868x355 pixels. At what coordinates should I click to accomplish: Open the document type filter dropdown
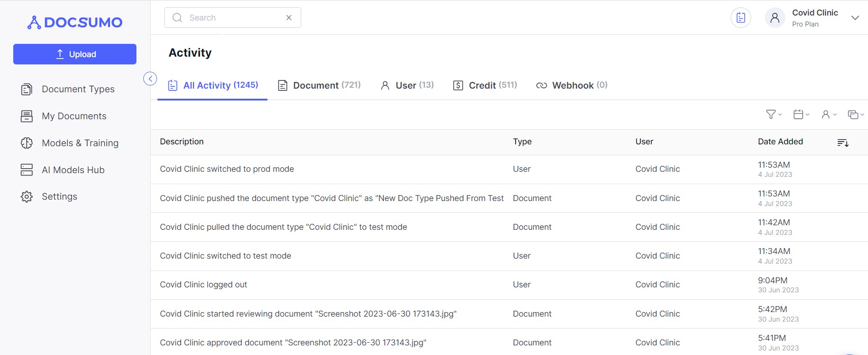(x=856, y=115)
